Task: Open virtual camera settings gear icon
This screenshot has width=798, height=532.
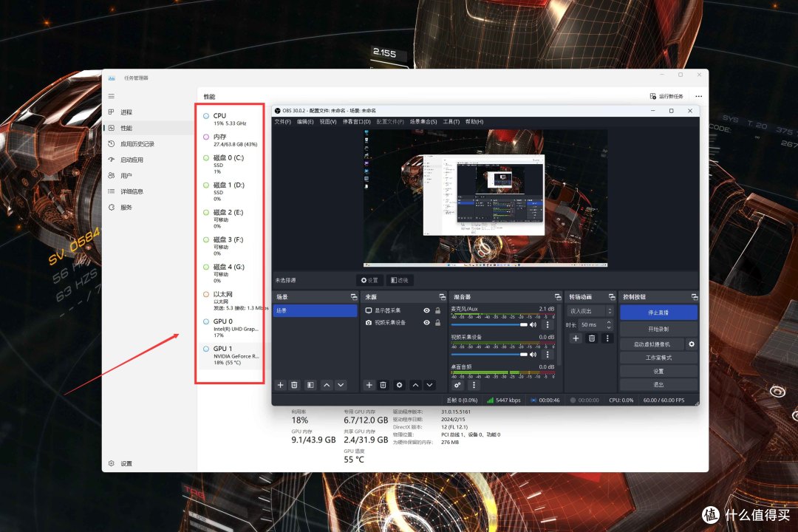Action: tap(691, 344)
